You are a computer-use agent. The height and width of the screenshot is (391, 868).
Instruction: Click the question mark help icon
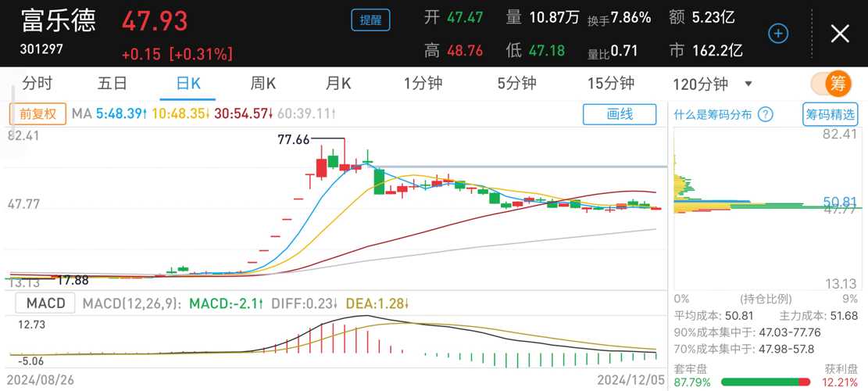coord(765,115)
